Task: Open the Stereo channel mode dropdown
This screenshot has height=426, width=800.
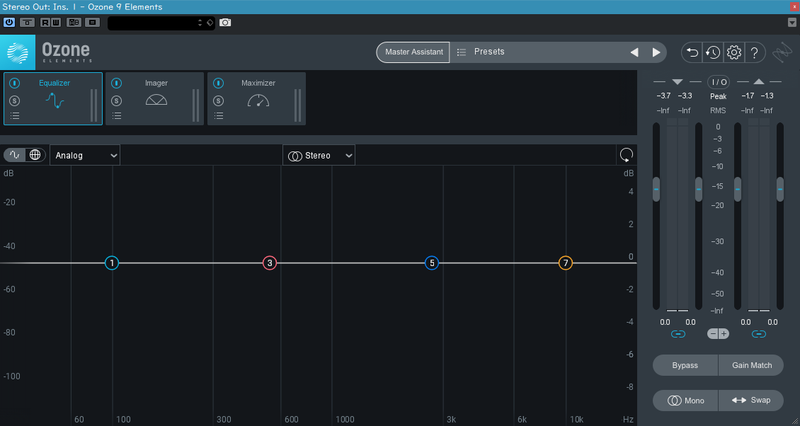Action: (319, 155)
